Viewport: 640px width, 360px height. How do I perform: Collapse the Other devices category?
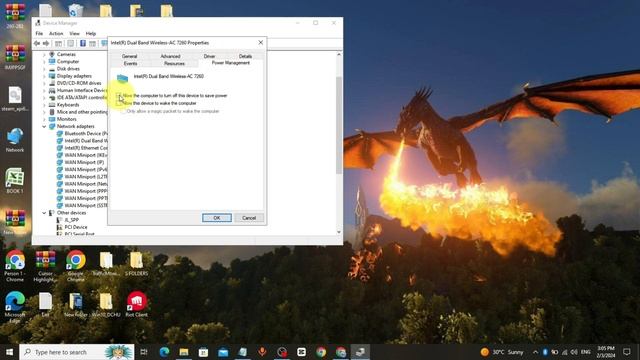(x=44, y=213)
